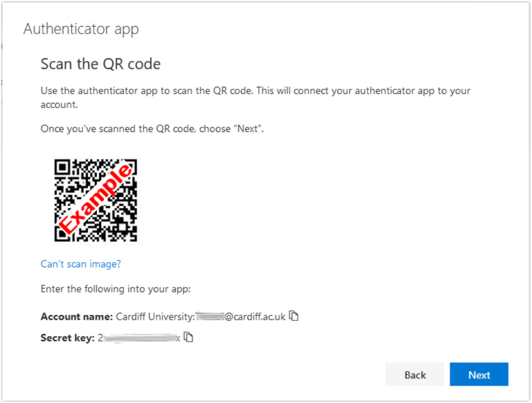
Task: Copy the Account name value icon
Action: (x=293, y=316)
